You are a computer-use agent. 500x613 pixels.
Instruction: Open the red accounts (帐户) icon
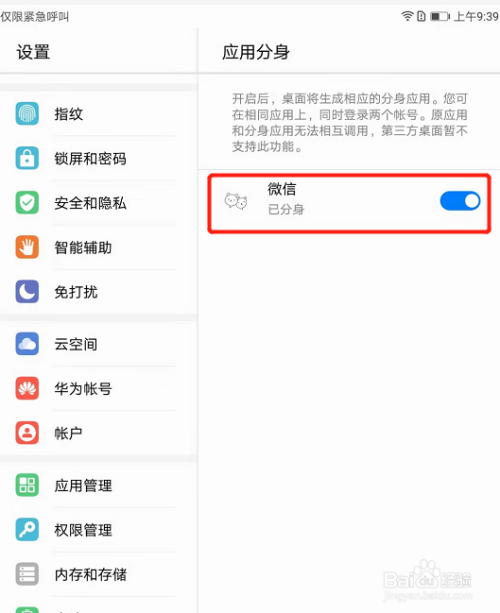click(27, 432)
